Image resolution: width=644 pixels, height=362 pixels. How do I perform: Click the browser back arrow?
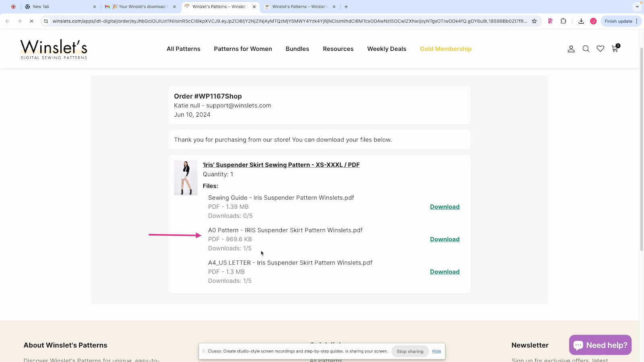pyautogui.click(x=8, y=21)
